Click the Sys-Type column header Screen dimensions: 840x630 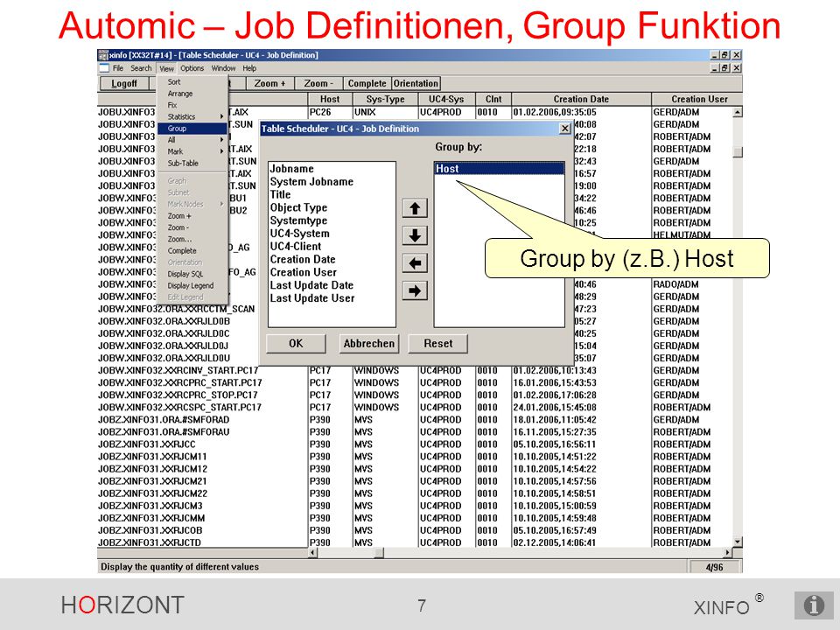[x=385, y=99]
